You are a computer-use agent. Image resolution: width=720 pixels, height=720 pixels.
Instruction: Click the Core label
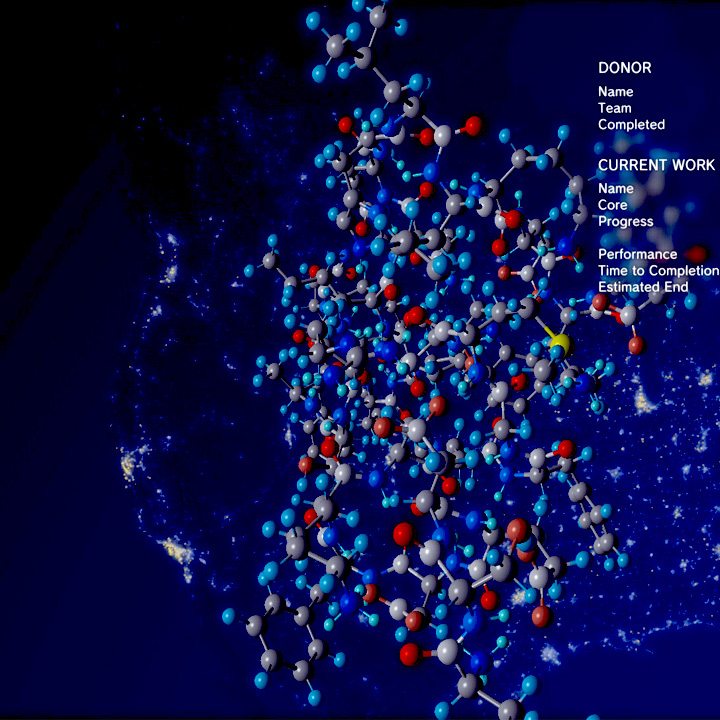[x=613, y=205]
